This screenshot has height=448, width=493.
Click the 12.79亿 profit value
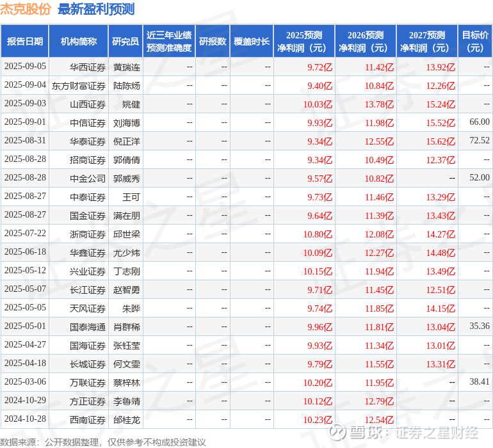coord(379,401)
